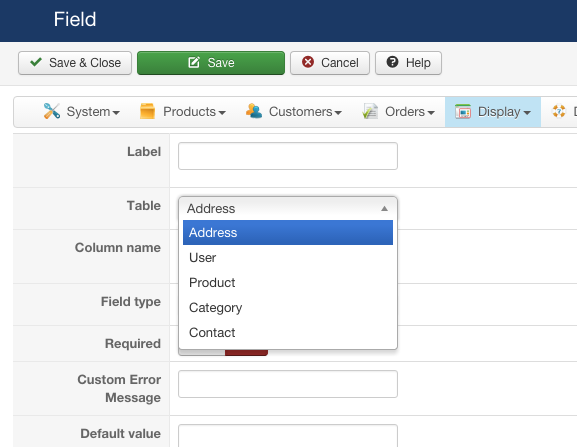Expand the Products menu
Viewport: 577px width, 447px height.
click(x=183, y=112)
